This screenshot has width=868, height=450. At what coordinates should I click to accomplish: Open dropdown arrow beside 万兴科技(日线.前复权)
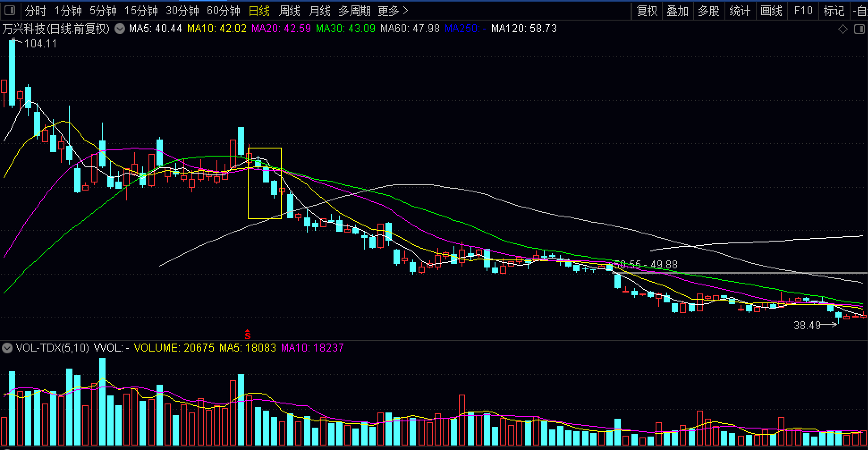click(x=119, y=29)
